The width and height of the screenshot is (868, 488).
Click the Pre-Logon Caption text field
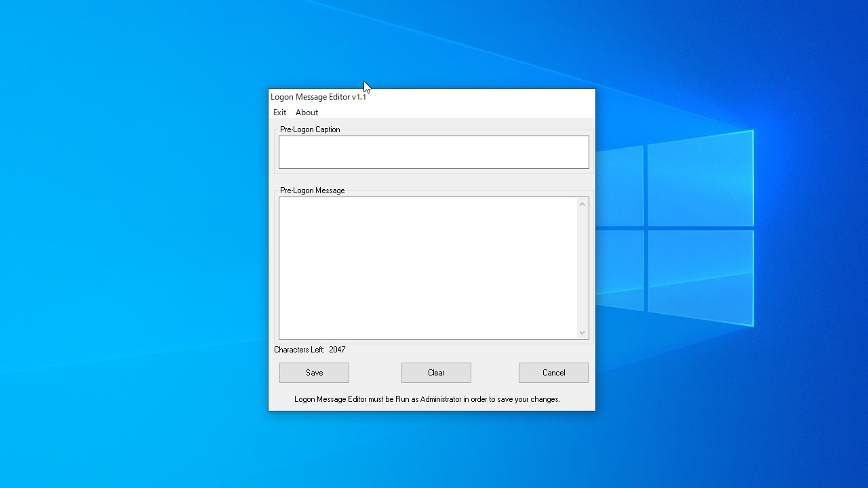[434, 152]
